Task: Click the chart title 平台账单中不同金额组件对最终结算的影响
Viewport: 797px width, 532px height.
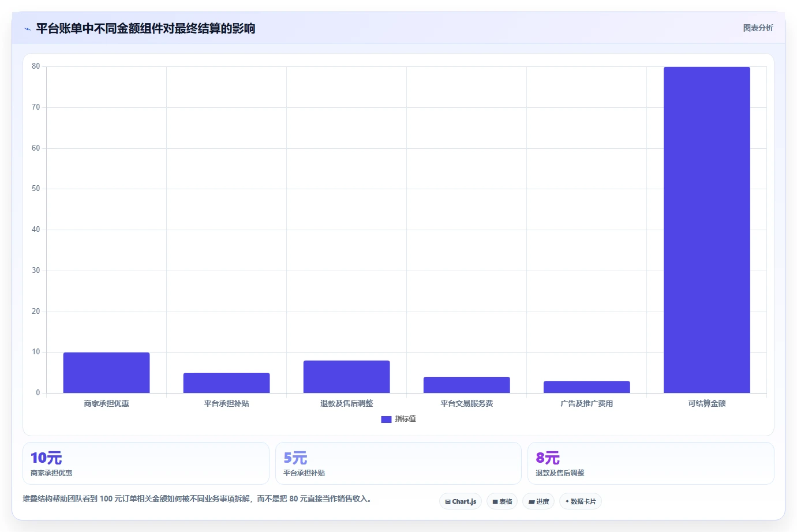Action: click(145, 28)
